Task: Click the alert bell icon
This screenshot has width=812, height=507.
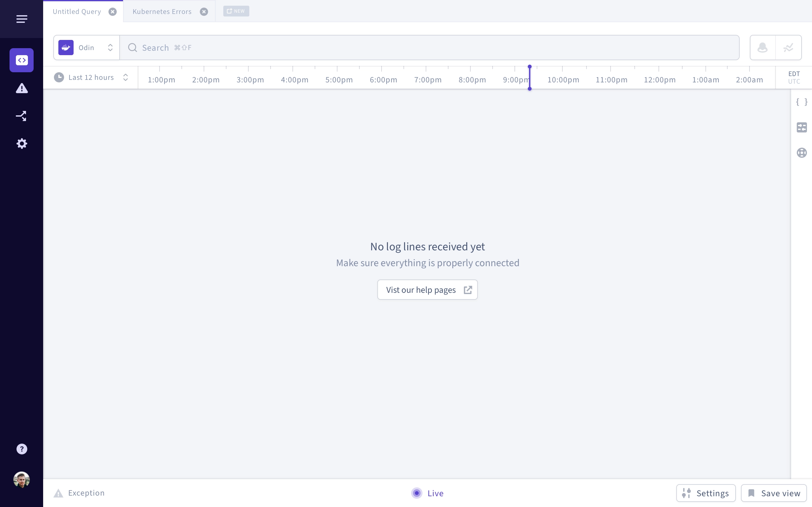Action: (763, 48)
